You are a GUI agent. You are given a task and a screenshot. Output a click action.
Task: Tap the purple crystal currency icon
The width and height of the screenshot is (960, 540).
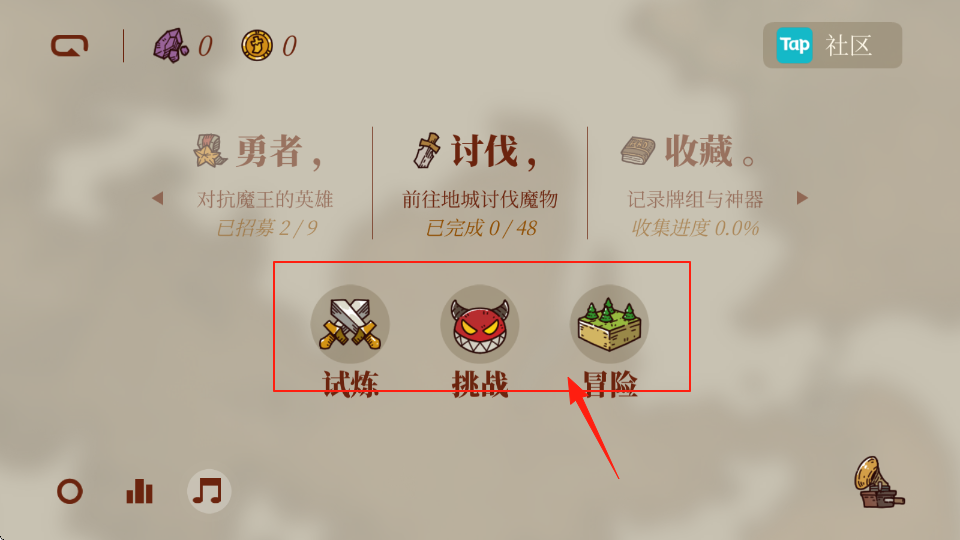tap(170, 45)
